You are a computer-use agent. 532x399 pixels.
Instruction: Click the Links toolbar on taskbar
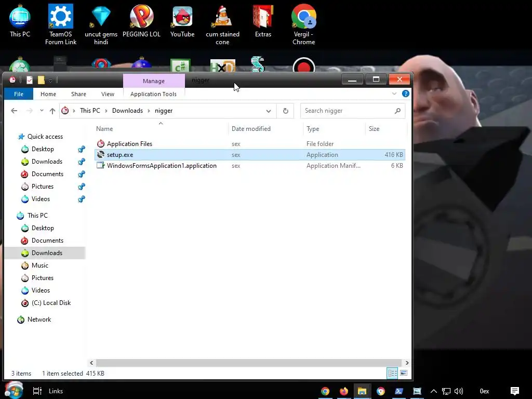(x=56, y=391)
